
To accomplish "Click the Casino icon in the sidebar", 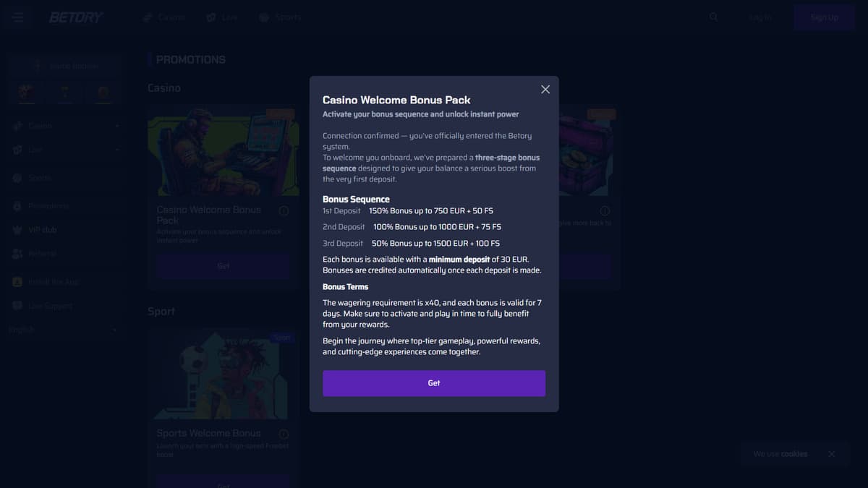I will pos(17,126).
